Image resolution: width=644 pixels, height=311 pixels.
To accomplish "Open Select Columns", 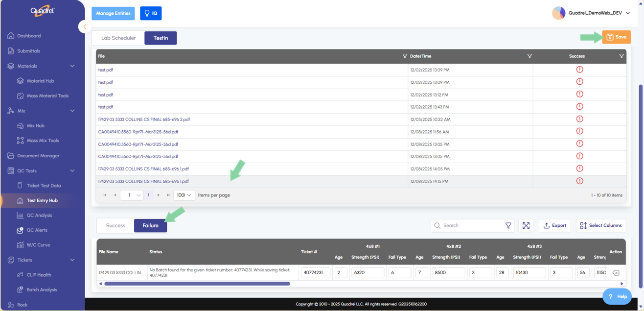I will (x=601, y=226).
